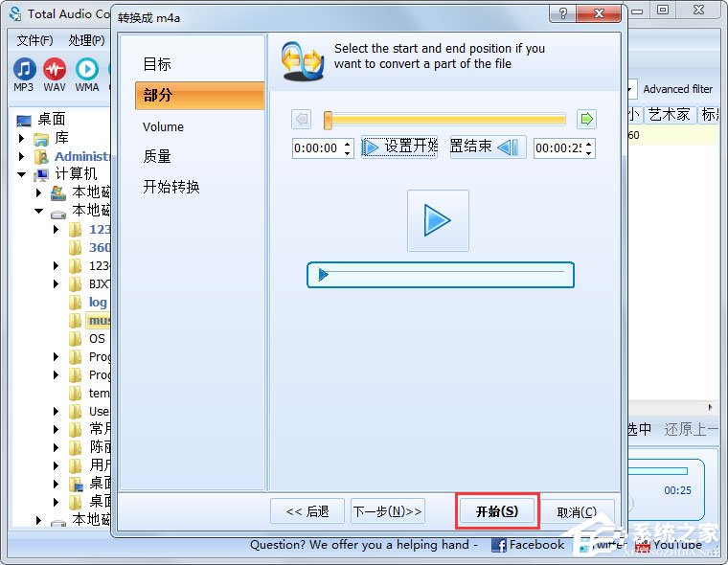Screen dimensions: 728x565
Task: Select 桌面 in folder tree
Action: pyautogui.click(x=52, y=119)
